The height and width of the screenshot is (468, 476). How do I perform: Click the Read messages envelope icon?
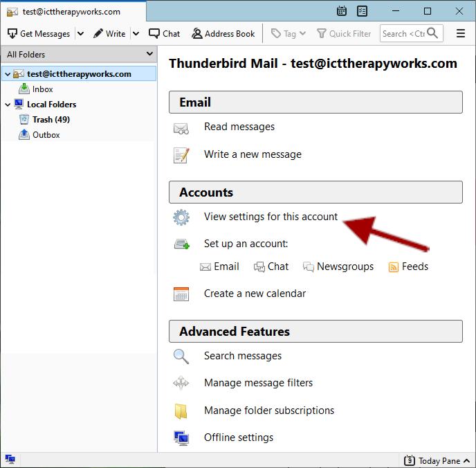[181, 129]
